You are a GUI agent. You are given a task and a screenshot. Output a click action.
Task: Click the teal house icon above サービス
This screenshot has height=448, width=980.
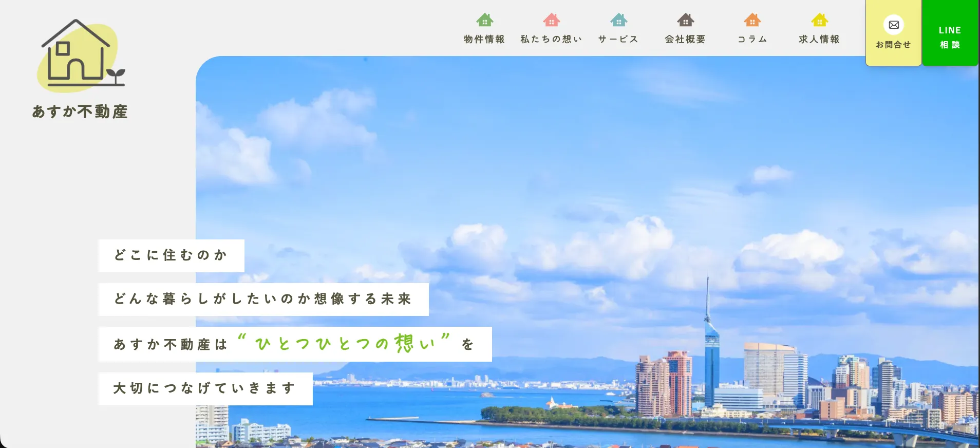click(x=618, y=20)
